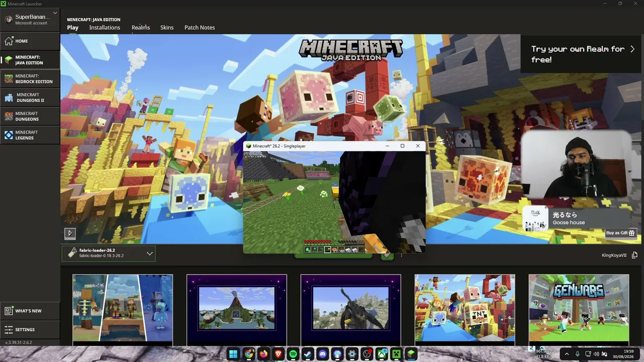Viewport: 644px width, 362px height.
Task: Open Discord from the taskbar
Action: [323, 354]
